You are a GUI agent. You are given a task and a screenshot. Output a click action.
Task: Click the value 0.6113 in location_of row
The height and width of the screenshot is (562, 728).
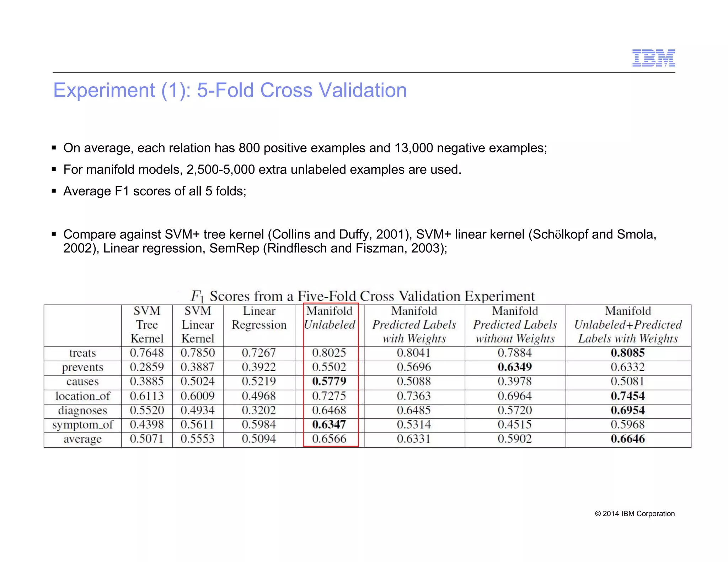(147, 396)
